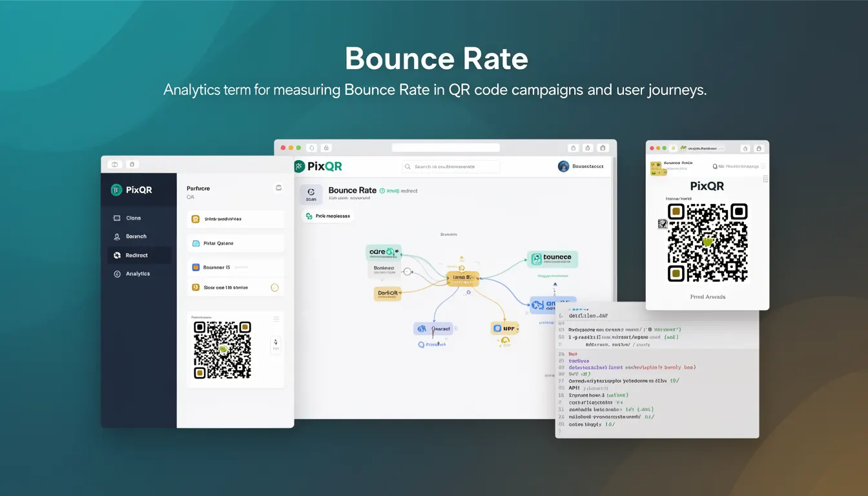
Task: Click the green-icon pill button below Bounce Rate
Action: coord(327,216)
